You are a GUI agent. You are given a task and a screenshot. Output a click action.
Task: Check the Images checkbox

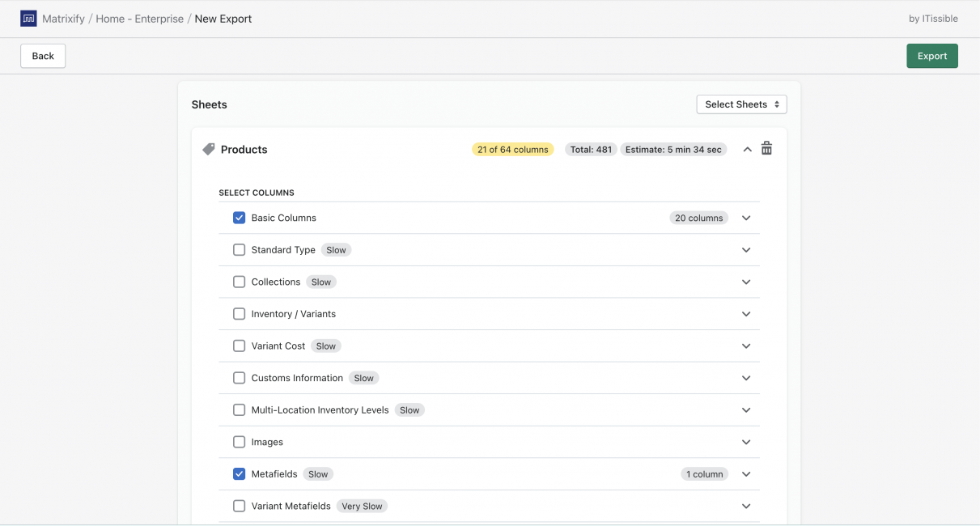coord(239,442)
